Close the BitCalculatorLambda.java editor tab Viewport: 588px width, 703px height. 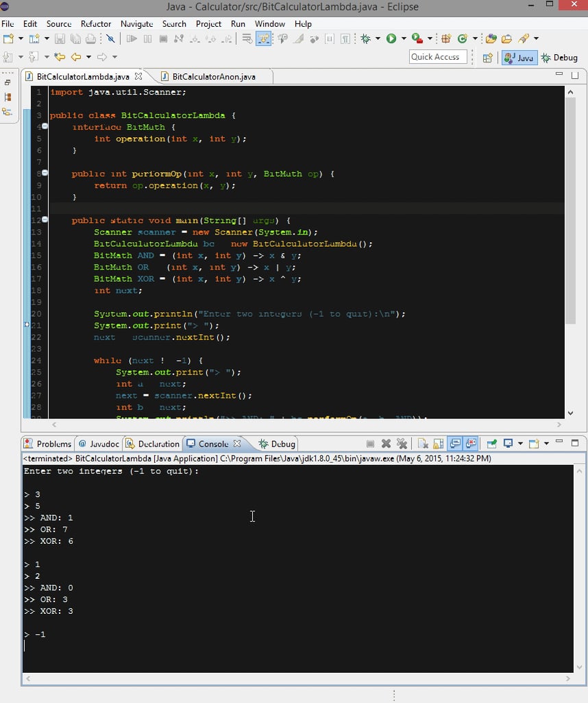[138, 76]
